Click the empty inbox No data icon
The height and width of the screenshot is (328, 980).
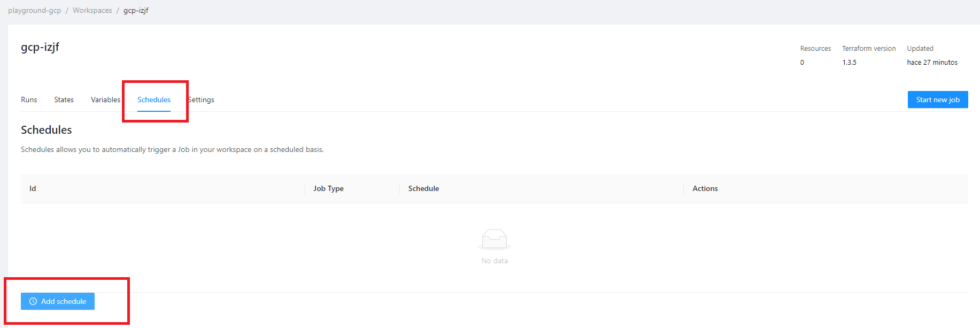494,239
